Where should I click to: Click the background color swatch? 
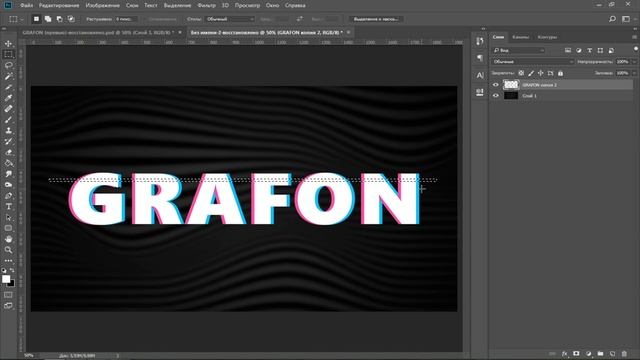pyautogui.click(x=11, y=284)
